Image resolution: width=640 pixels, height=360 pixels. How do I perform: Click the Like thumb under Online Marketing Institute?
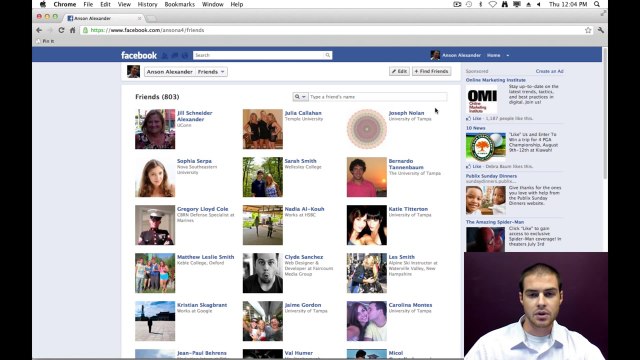(469, 118)
